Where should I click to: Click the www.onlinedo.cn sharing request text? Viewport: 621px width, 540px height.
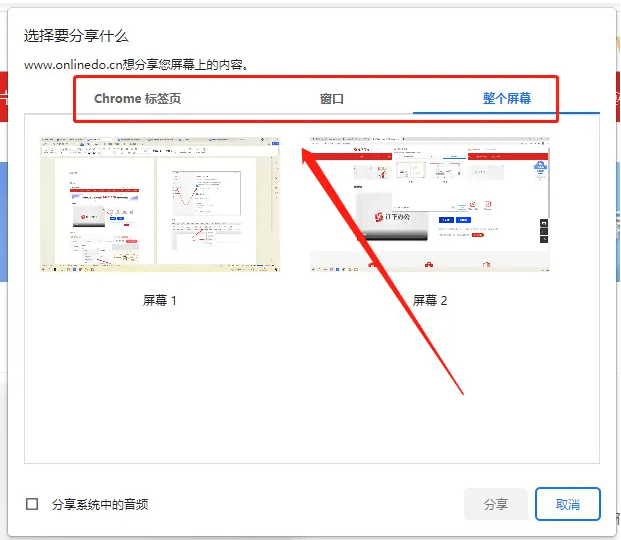pos(136,65)
